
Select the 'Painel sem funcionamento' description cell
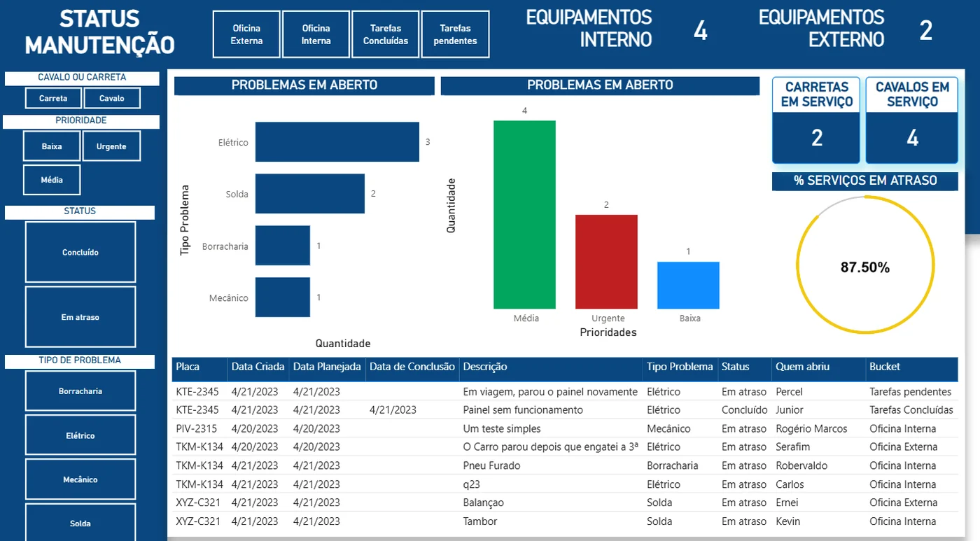click(x=523, y=410)
